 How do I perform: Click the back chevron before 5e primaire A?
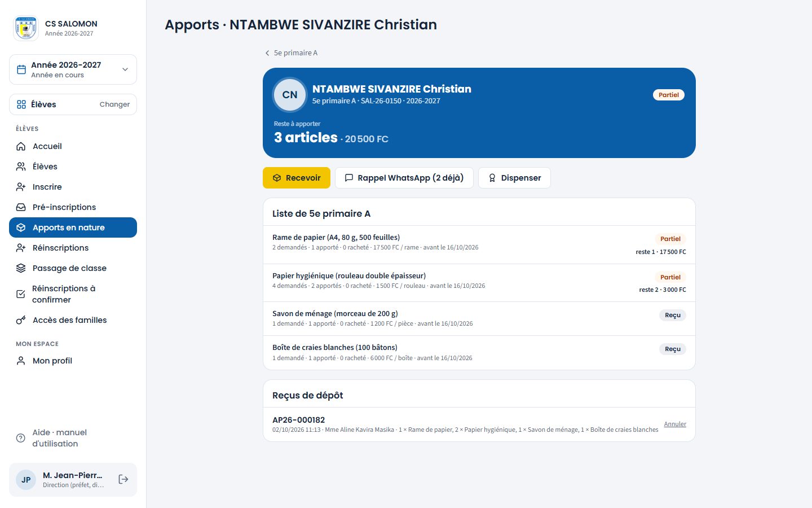coord(267,53)
